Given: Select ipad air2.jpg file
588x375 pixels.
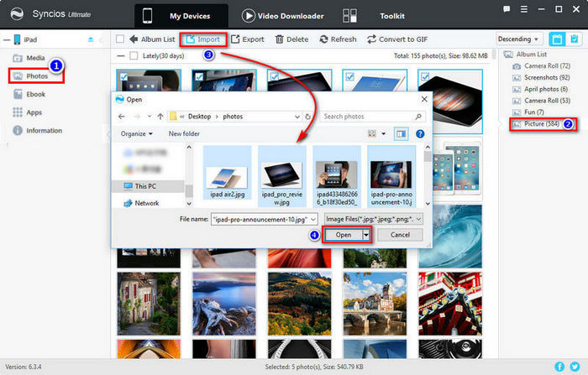Looking at the screenshot, I should (228, 174).
